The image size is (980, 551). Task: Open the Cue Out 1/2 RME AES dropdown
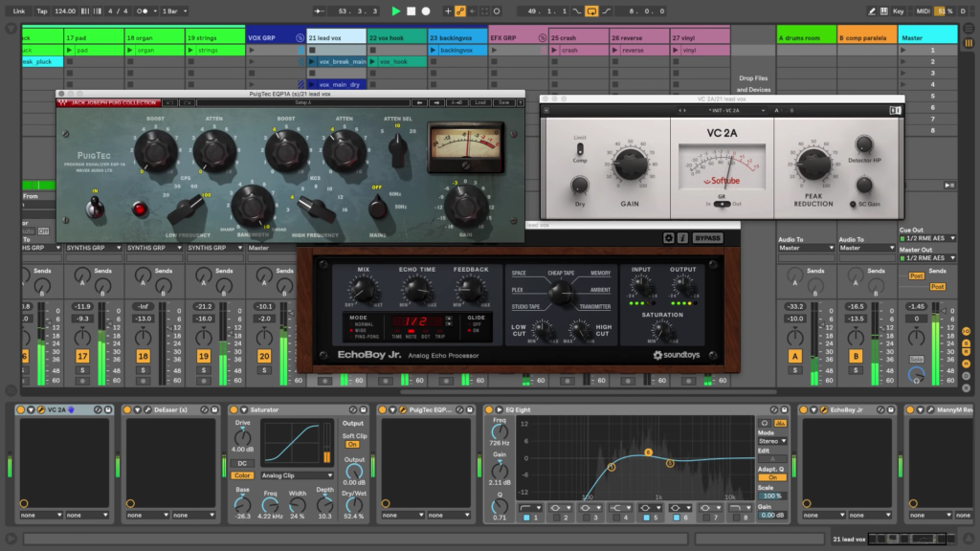(927, 238)
